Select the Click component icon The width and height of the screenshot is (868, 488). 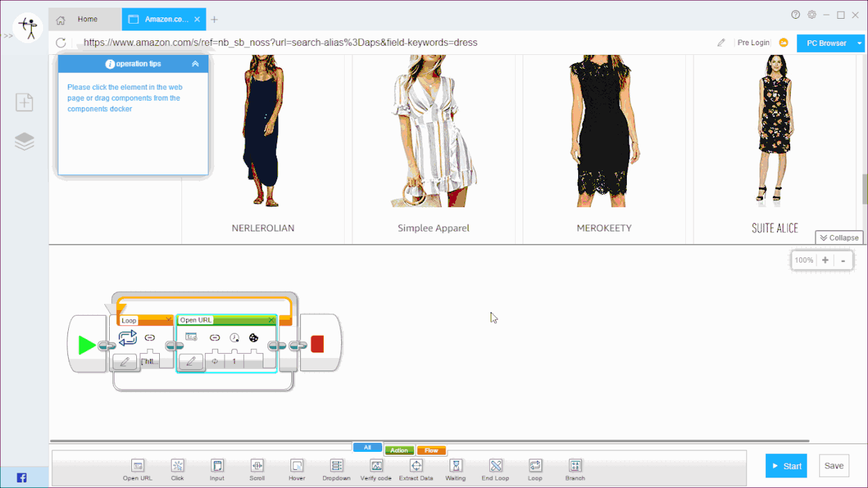177,466
